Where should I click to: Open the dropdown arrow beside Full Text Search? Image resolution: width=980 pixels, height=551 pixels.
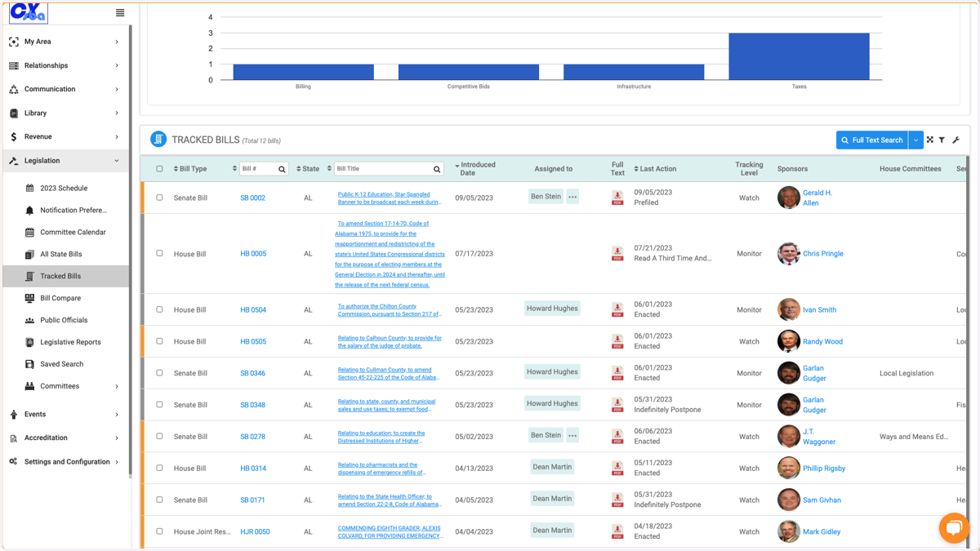point(916,140)
